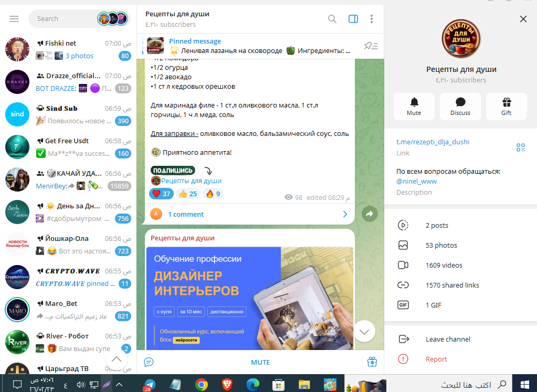Open the 1609 videos section
The image size is (537, 392).
[x=461, y=265]
